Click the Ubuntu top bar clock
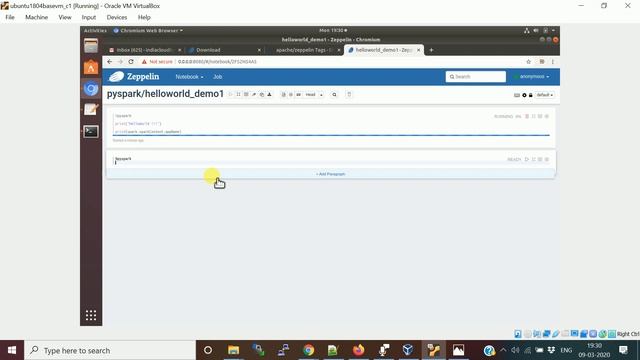 (x=333, y=31)
